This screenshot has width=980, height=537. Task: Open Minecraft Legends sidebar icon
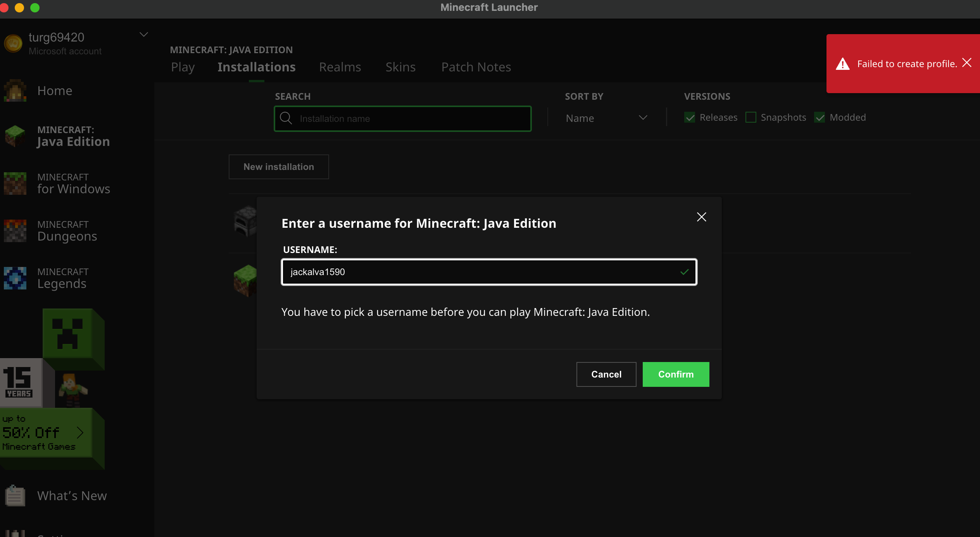pyautogui.click(x=15, y=278)
